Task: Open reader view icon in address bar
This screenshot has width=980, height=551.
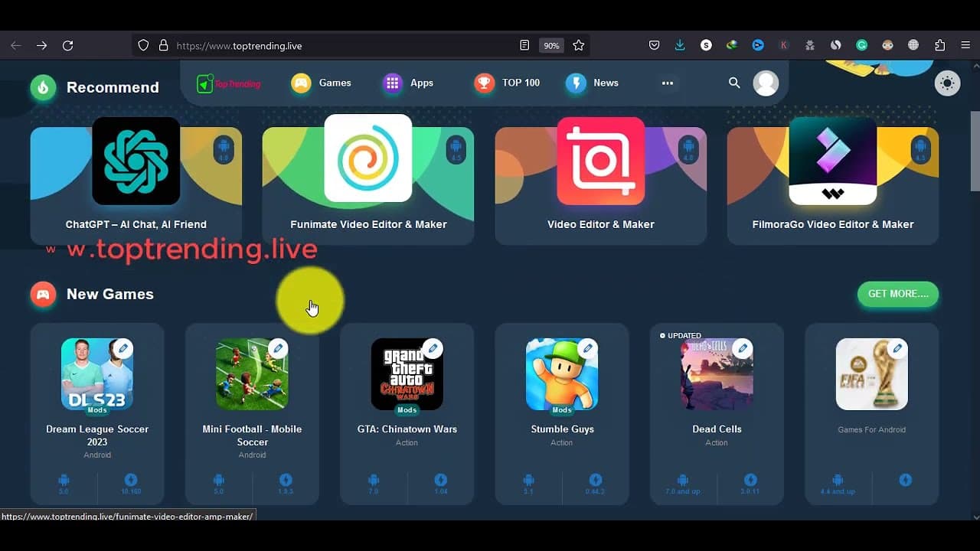Action: click(524, 46)
